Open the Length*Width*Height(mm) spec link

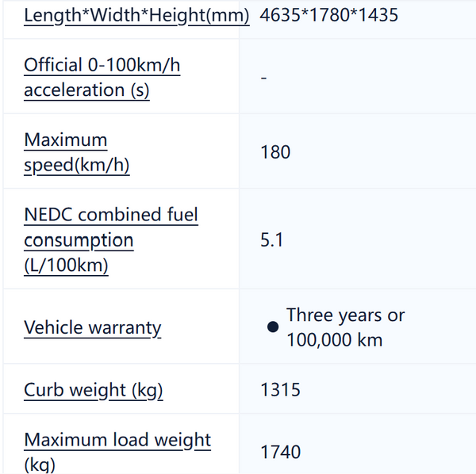136,15
